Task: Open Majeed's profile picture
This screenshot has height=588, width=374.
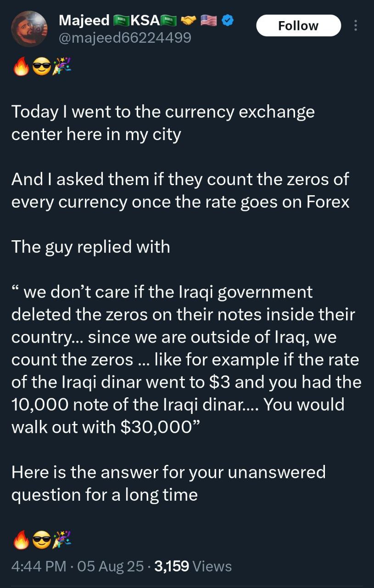Action: pyautogui.click(x=29, y=29)
